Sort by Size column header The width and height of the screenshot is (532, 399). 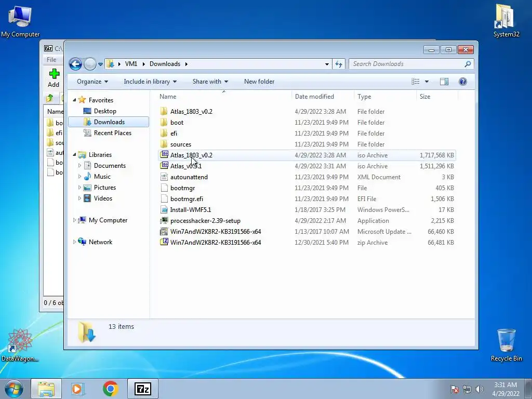[x=437, y=96]
